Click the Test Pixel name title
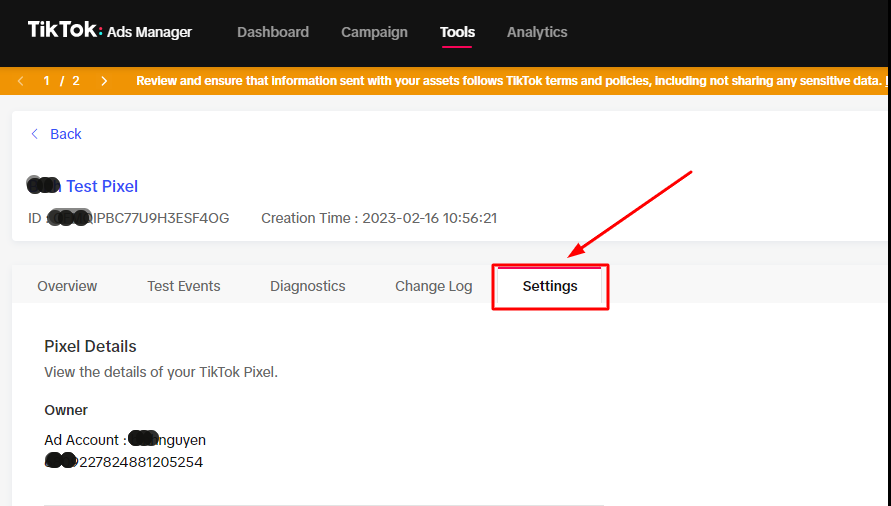 click(x=100, y=186)
